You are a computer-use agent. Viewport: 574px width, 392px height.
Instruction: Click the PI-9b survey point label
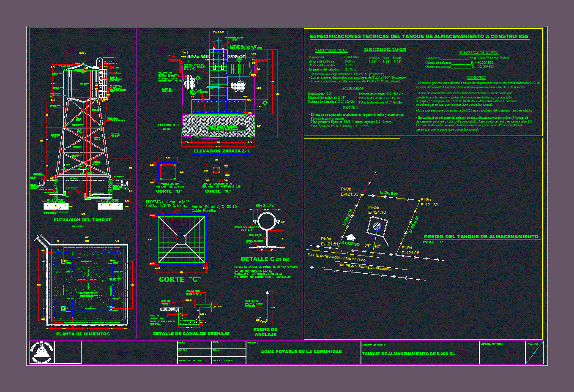[x=346, y=189]
